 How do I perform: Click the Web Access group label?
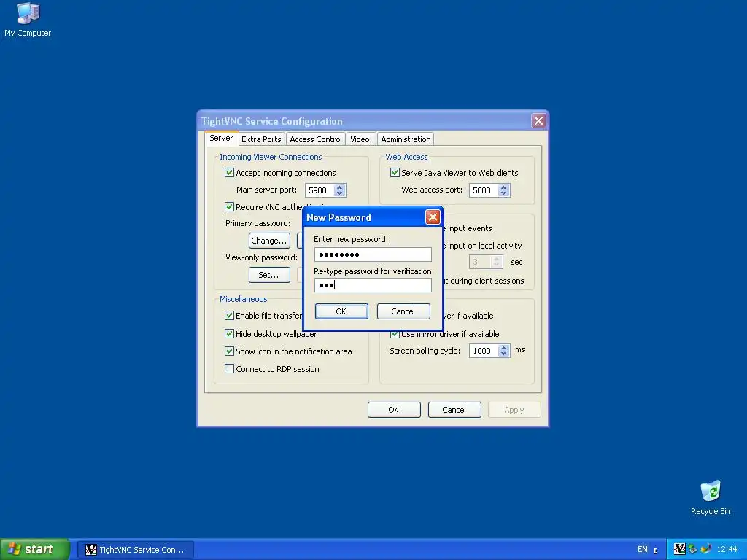point(406,157)
